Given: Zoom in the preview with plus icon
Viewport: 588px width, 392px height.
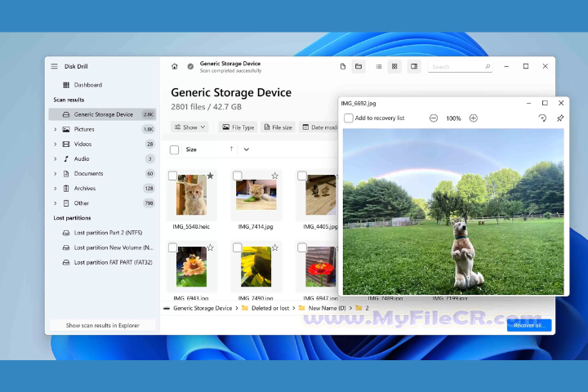Looking at the screenshot, I should (x=473, y=118).
